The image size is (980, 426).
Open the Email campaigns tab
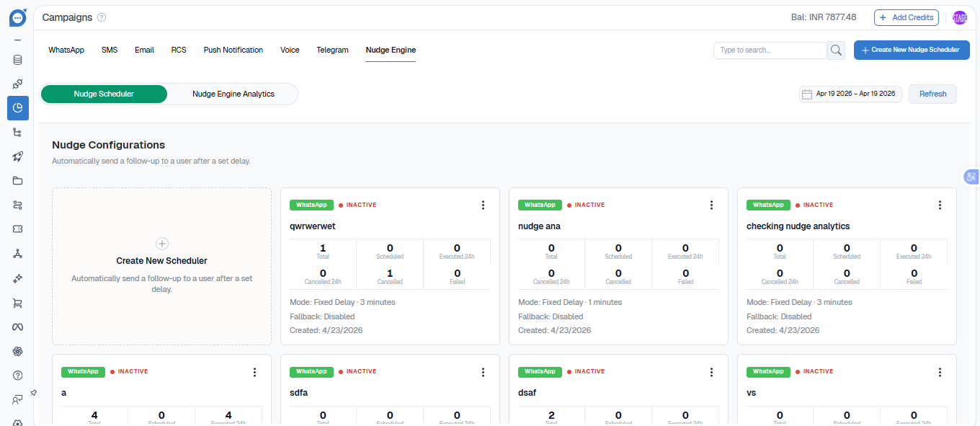(144, 50)
